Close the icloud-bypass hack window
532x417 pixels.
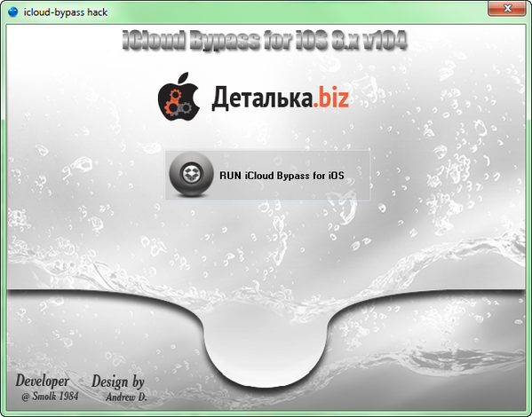tap(507, 8)
